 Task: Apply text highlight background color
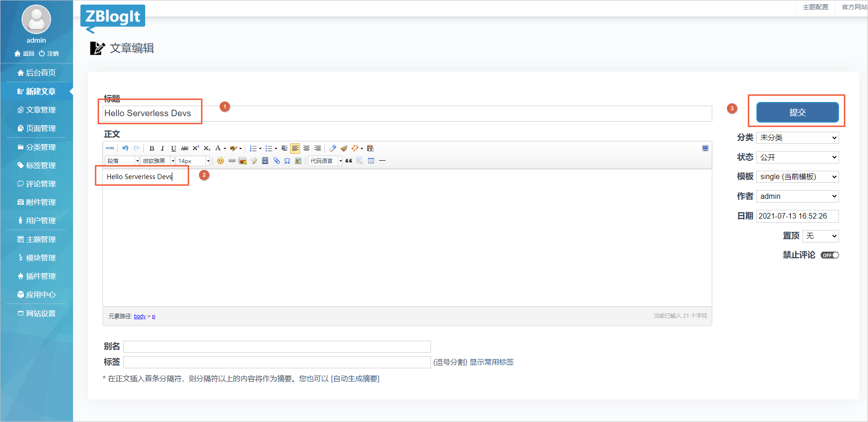(x=233, y=148)
